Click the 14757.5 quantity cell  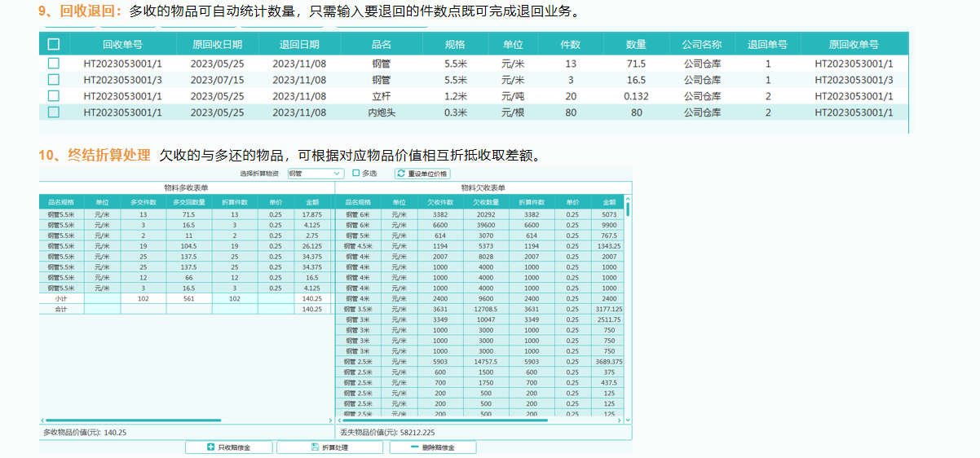click(486, 362)
